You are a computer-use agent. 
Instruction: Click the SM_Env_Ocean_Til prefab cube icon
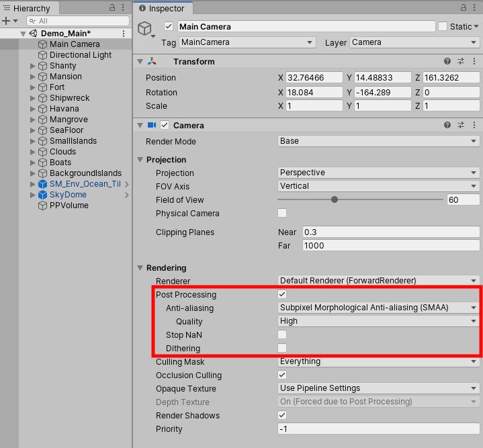tap(42, 184)
